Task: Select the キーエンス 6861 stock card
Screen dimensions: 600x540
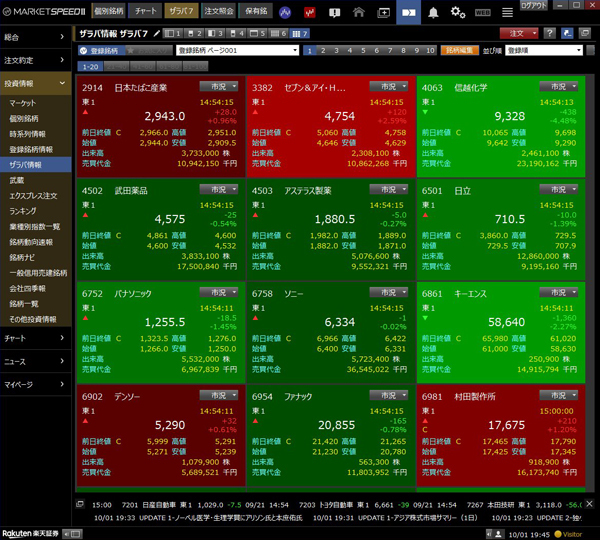Action: (500, 333)
